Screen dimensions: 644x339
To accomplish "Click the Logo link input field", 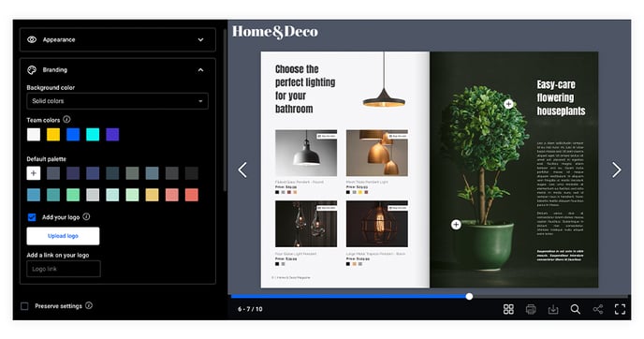I will (64, 269).
